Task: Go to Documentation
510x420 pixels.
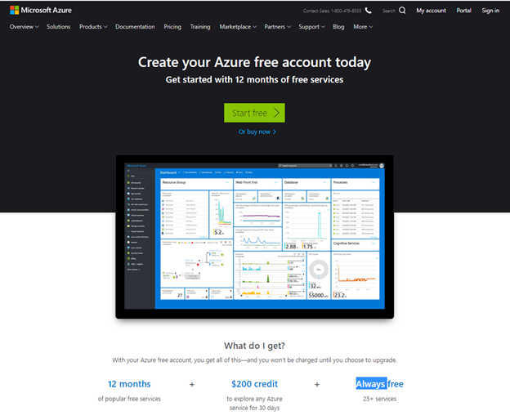Action: click(x=135, y=27)
